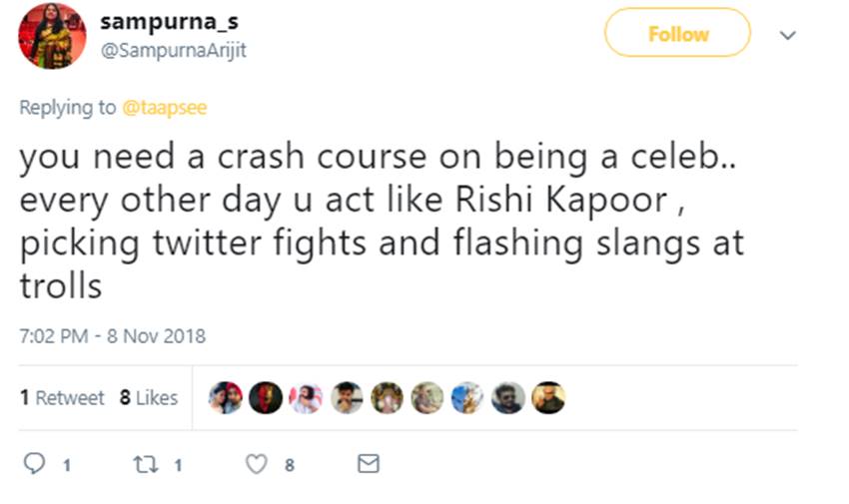Click the last liker avatar in row

pyautogui.click(x=548, y=397)
